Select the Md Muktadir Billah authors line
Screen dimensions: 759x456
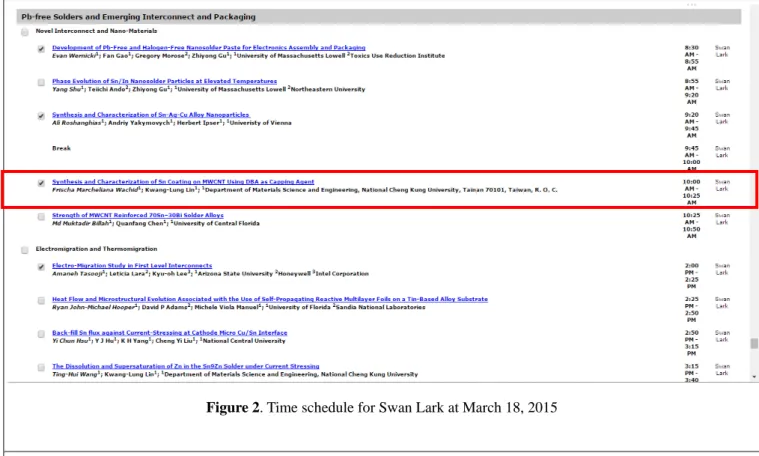click(156, 223)
